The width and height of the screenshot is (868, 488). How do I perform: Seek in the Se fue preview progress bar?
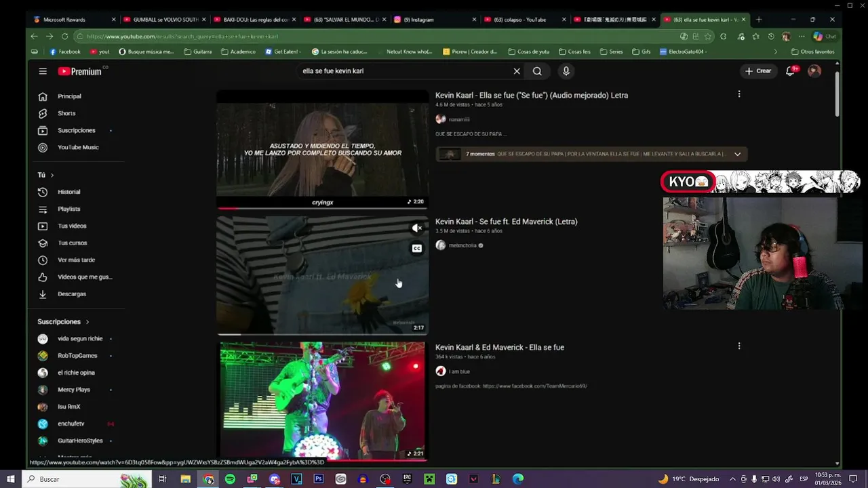322,334
